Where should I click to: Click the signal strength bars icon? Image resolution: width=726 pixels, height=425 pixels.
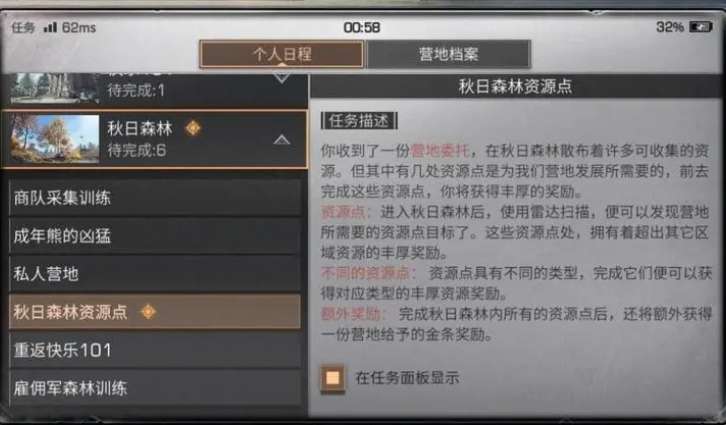50,27
